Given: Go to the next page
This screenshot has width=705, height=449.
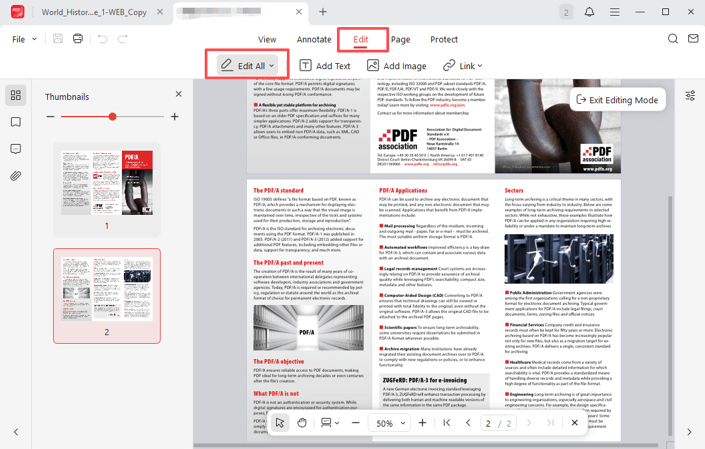Looking at the screenshot, I should click(529, 423).
